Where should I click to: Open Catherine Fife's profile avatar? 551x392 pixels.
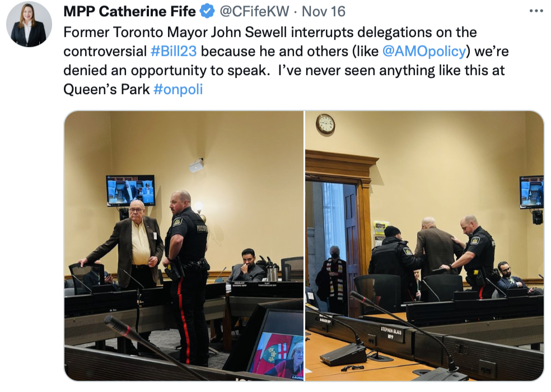point(29,24)
